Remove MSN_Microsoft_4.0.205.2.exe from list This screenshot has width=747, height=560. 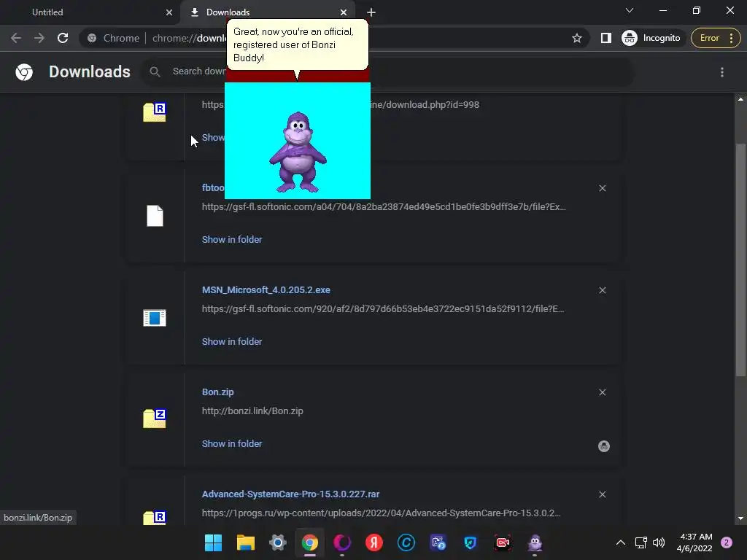click(602, 290)
